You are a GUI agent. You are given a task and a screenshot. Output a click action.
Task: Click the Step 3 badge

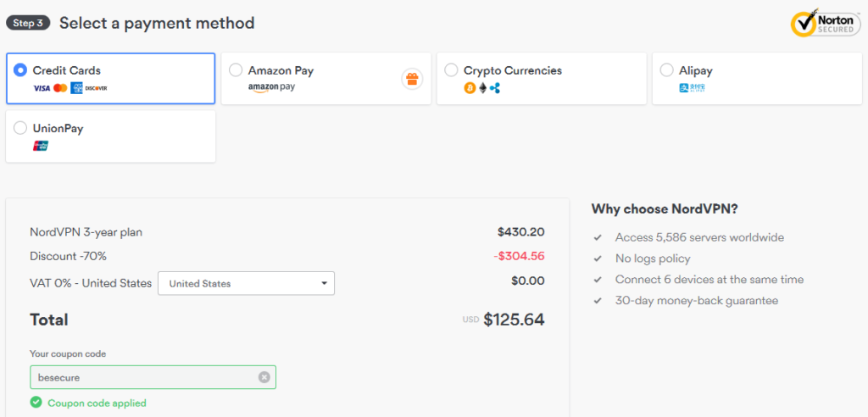point(28,23)
